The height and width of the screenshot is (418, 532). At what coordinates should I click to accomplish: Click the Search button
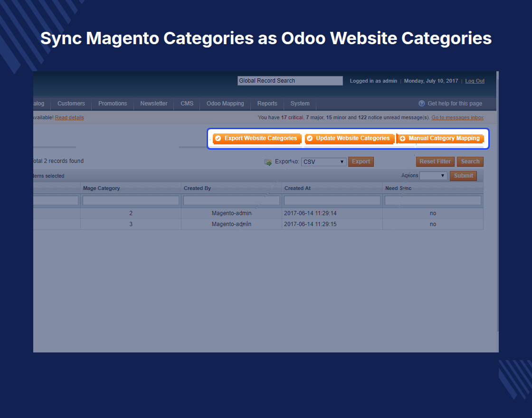[x=470, y=161]
